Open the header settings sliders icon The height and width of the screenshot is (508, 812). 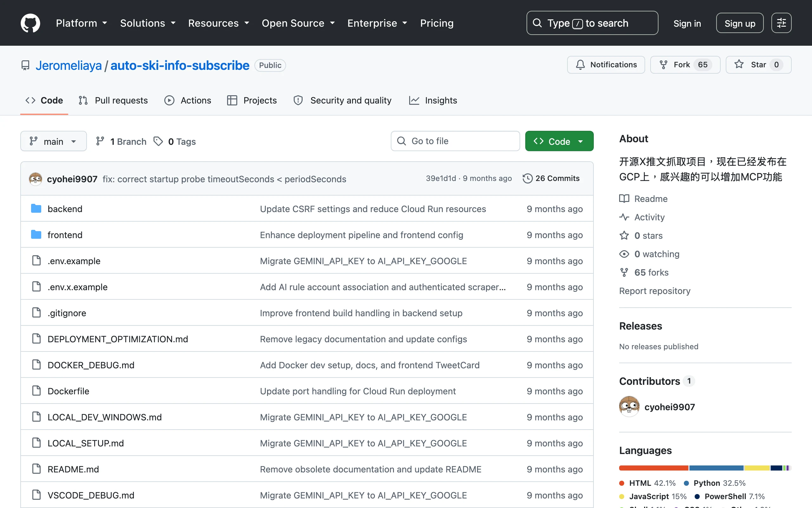[x=781, y=23]
